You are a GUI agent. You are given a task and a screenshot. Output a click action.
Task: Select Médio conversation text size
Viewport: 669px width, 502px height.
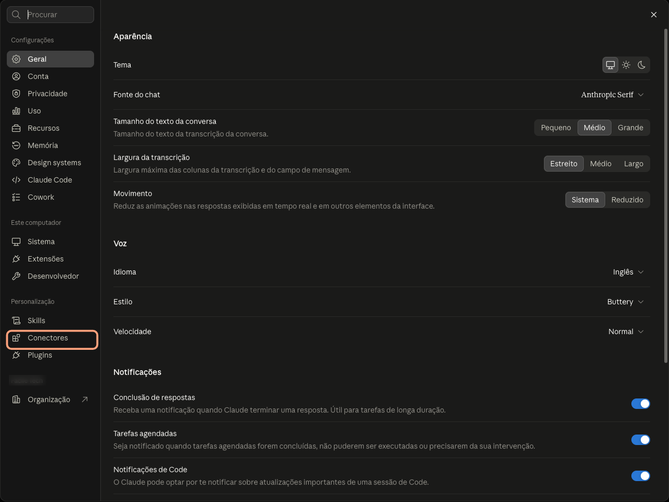point(594,128)
